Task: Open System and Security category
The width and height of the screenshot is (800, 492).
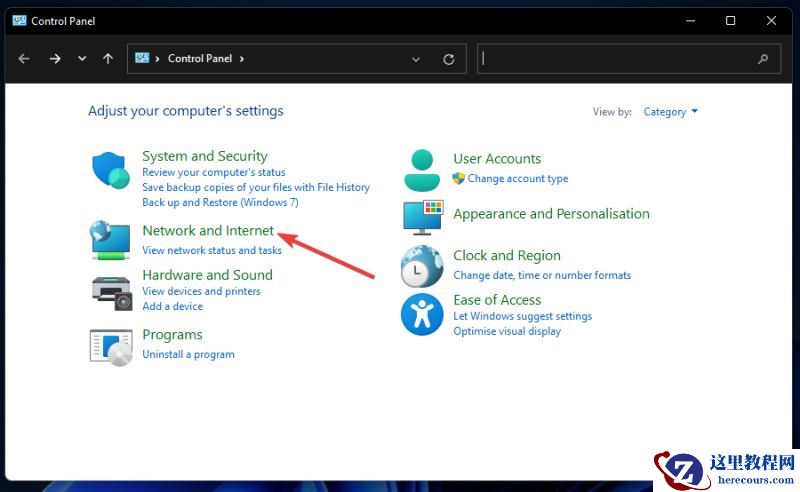Action: [x=205, y=156]
